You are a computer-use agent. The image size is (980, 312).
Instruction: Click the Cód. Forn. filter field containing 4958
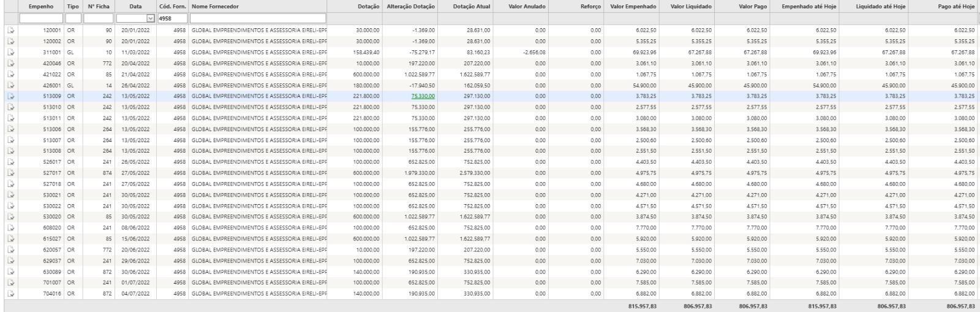pos(172,18)
